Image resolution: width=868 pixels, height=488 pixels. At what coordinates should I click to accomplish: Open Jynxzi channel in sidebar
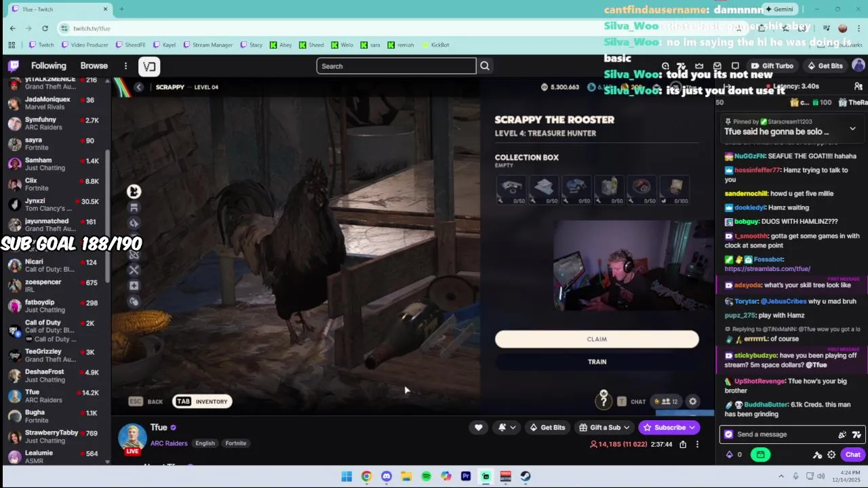pos(54,205)
